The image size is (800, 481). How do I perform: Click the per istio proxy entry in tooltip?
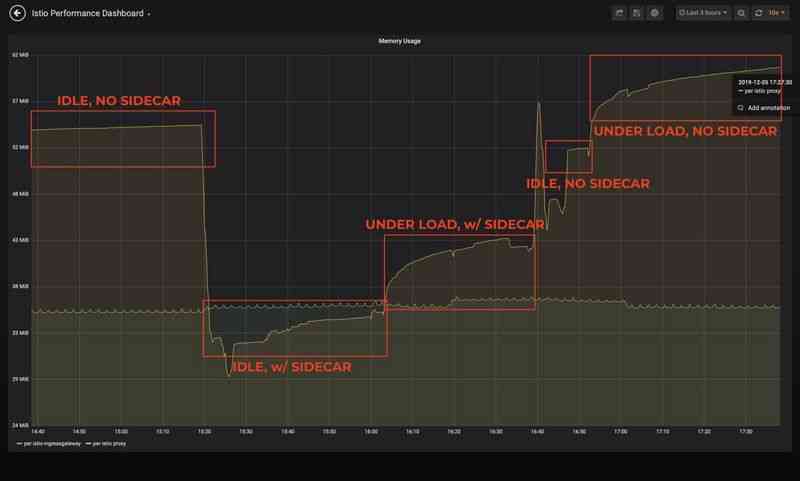pos(760,91)
